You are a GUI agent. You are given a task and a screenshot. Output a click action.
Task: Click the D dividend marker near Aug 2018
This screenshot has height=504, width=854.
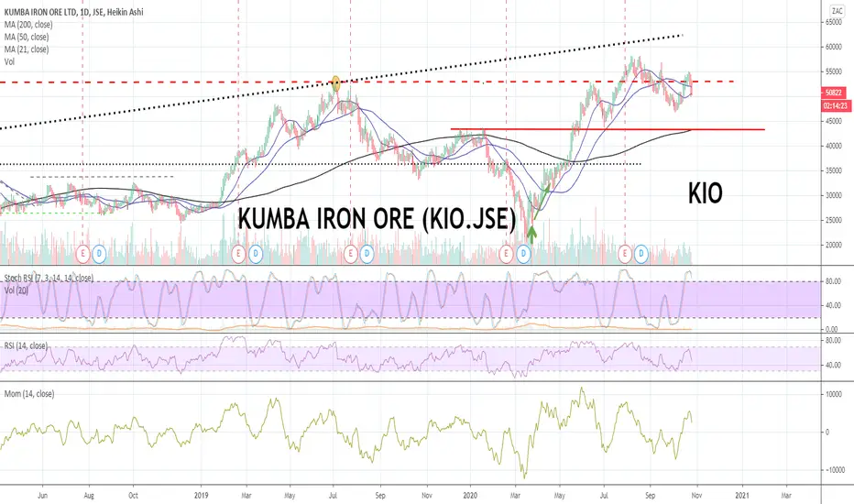[x=99, y=253]
